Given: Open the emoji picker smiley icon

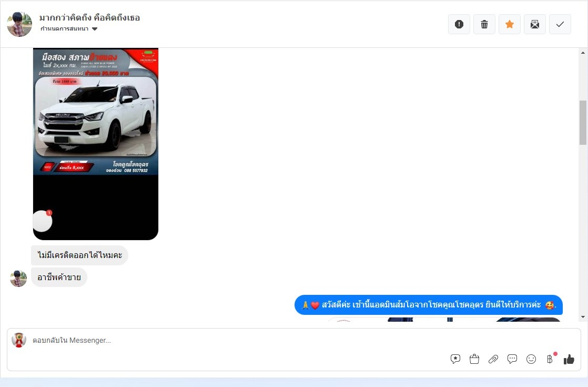Looking at the screenshot, I should tap(531, 359).
